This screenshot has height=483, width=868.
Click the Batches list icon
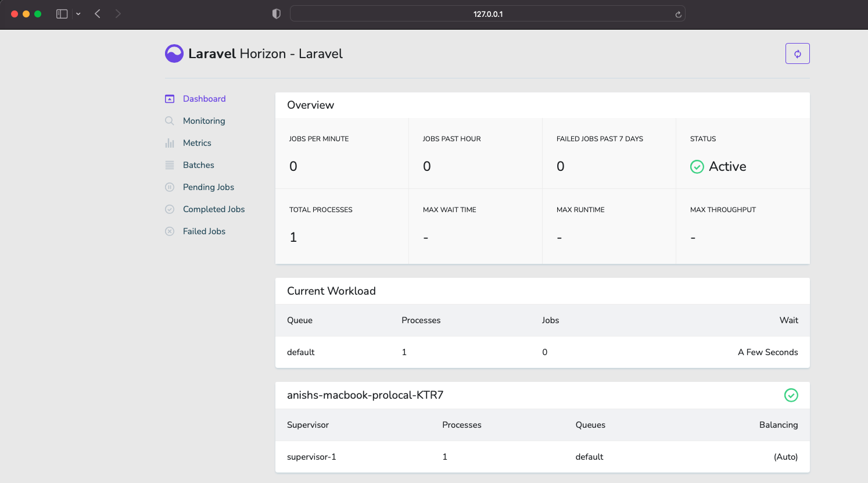point(170,165)
